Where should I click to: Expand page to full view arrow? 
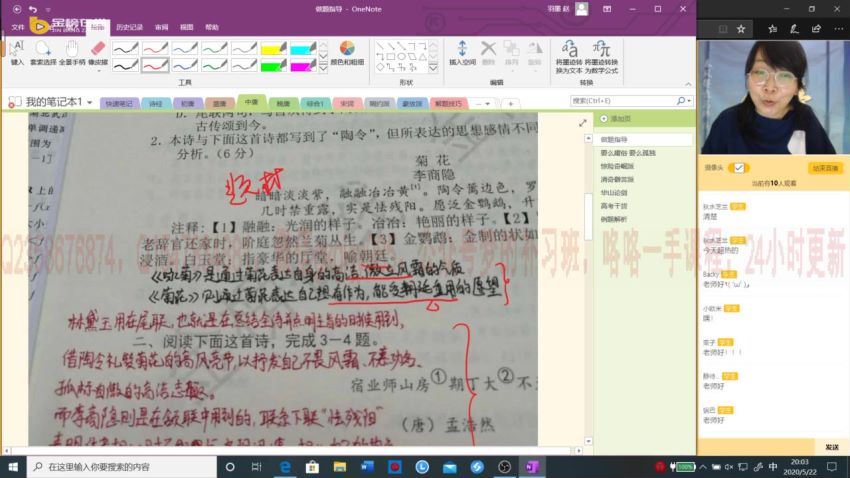tap(583, 124)
